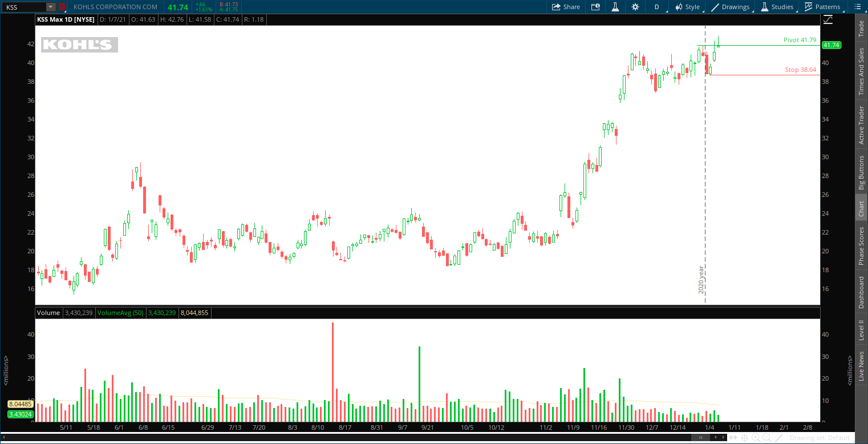Open the Style menu

tap(687, 7)
